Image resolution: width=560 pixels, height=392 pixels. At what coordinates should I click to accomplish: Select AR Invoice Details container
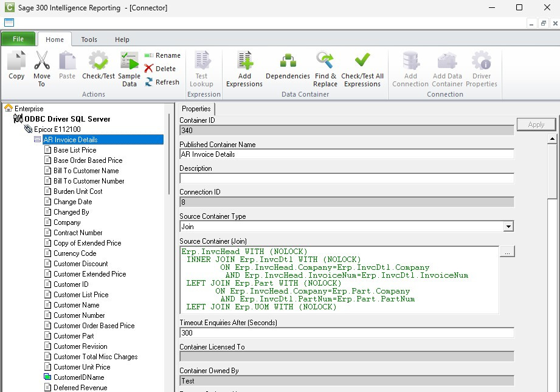[103, 140]
